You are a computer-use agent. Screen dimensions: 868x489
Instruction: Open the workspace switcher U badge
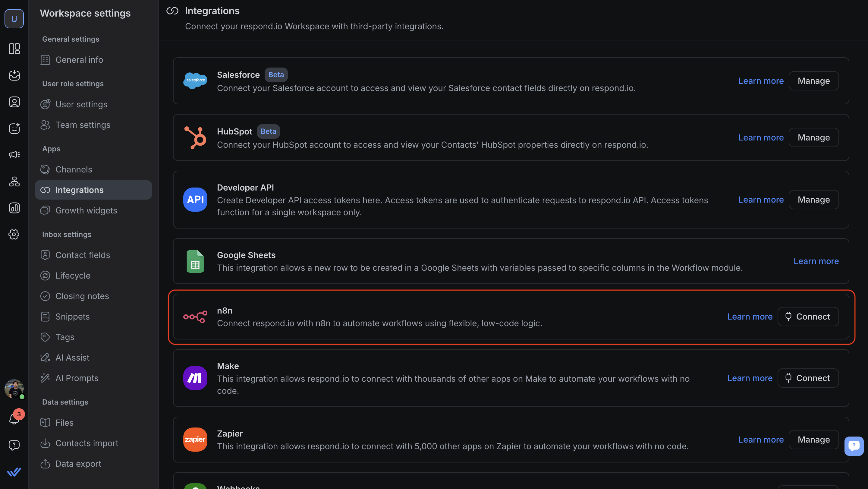click(x=14, y=19)
